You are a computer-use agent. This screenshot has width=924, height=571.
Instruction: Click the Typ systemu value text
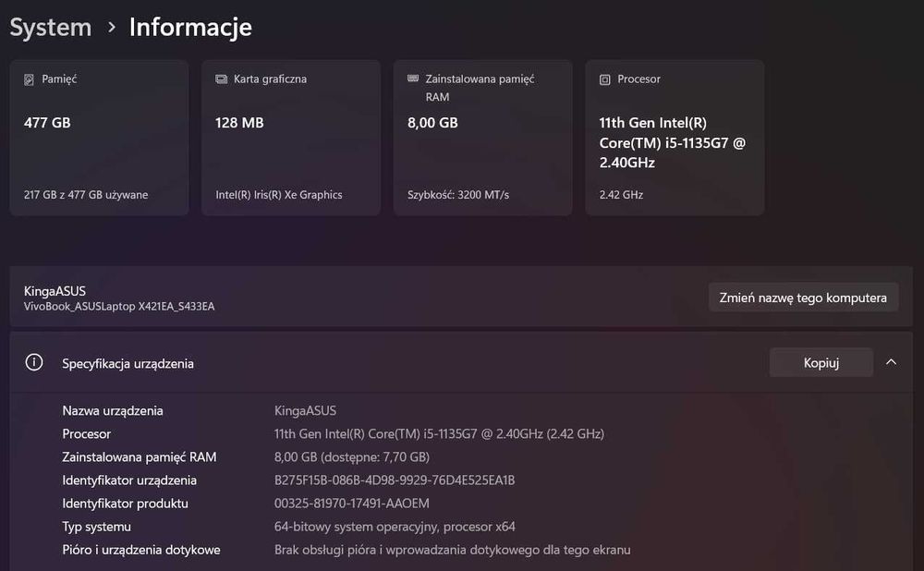[x=395, y=527]
